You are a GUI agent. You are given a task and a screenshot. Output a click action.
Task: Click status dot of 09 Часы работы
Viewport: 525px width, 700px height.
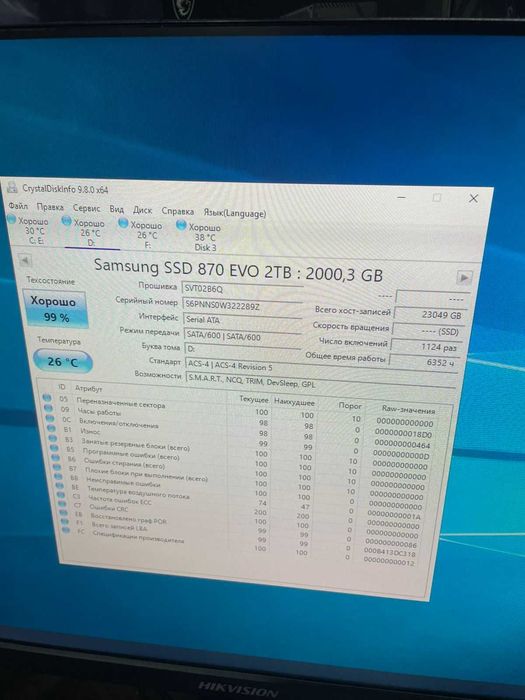(x=49, y=408)
